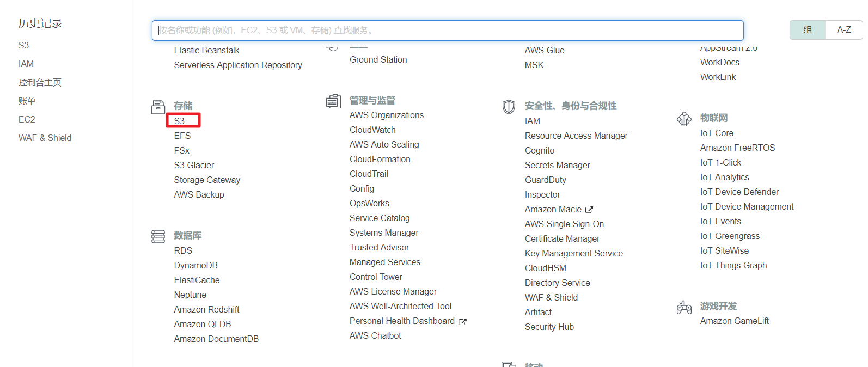Viewport: 868px width, 367px height.
Task: Click the Security shield category icon
Action: tap(509, 106)
